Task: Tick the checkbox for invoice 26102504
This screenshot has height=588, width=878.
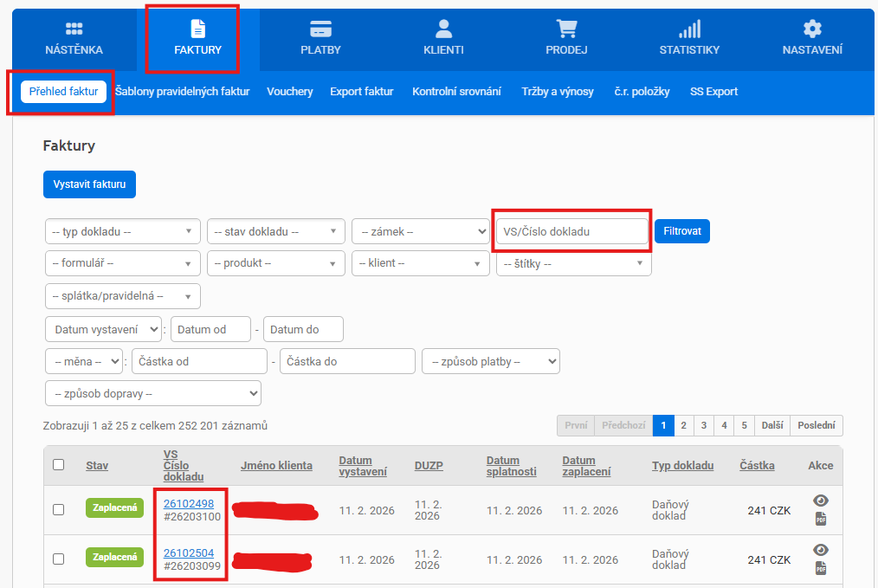Action: (x=58, y=559)
